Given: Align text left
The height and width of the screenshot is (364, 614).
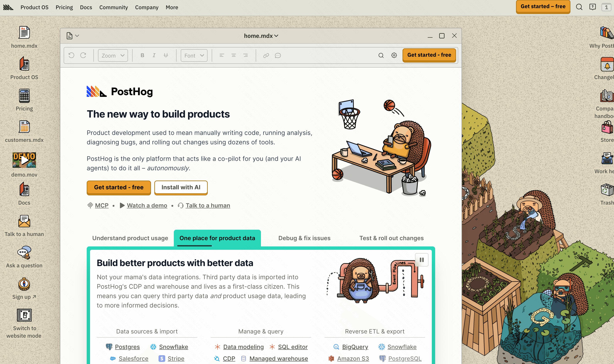Looking at the screenshot, I should tap(222, 55).
